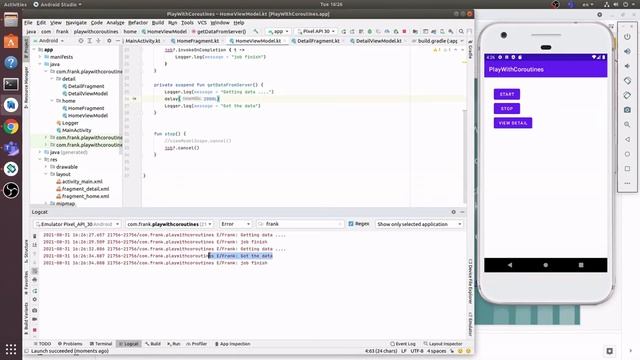The width and height of the screenshot is (640, 360).
Task: Switch to MainActivity.kt editor tab
Action: point(142,41)
